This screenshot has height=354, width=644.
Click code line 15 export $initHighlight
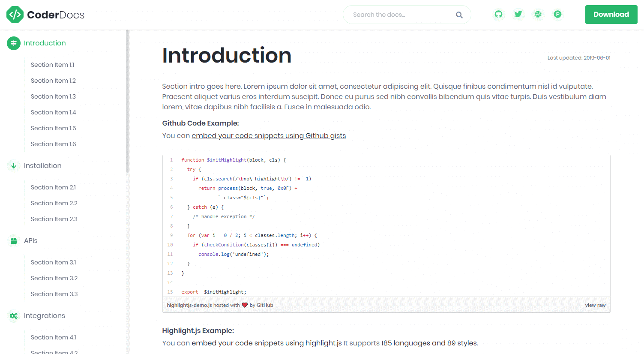point(214,292)
